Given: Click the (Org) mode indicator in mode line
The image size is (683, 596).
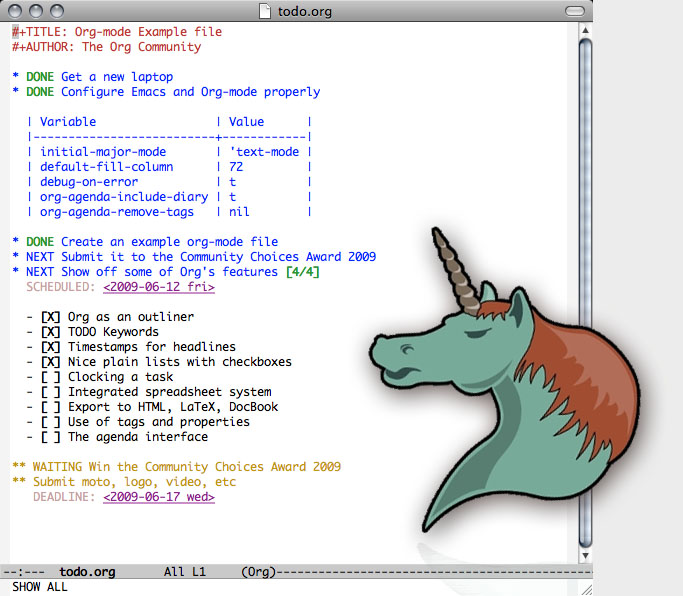Looking at the screenshot, I should [x=259, y=572].
